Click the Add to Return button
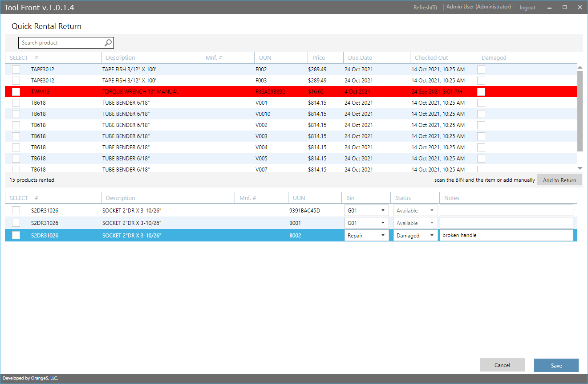The width and height of the screenshot is (588, 384). tap(559, 180)
